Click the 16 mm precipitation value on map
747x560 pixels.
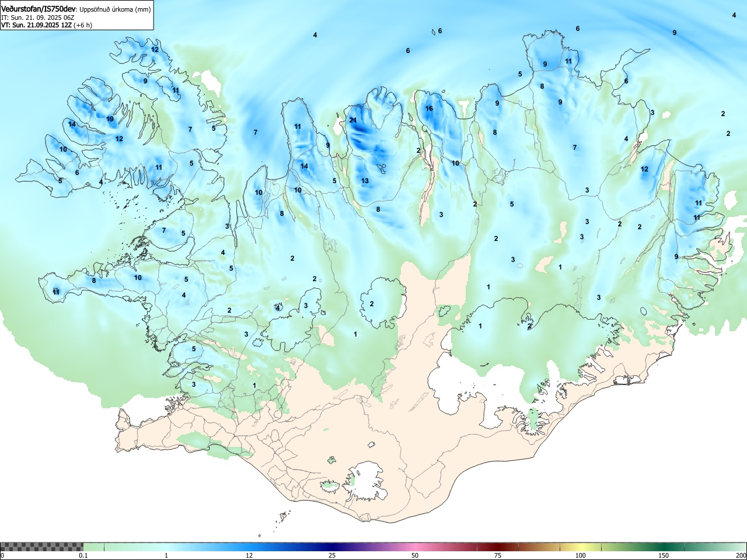pyautogui.click(x=430, y=108)
